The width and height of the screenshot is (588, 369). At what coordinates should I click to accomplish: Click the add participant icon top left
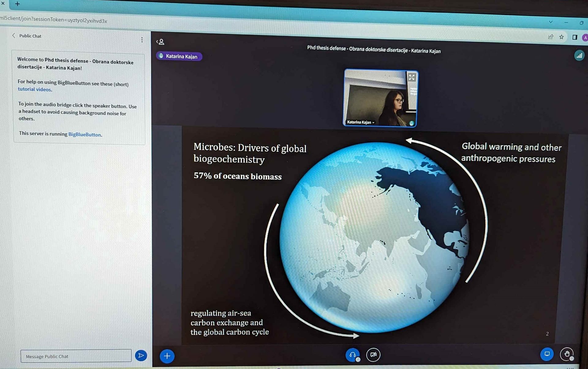(x=161, y=41)
